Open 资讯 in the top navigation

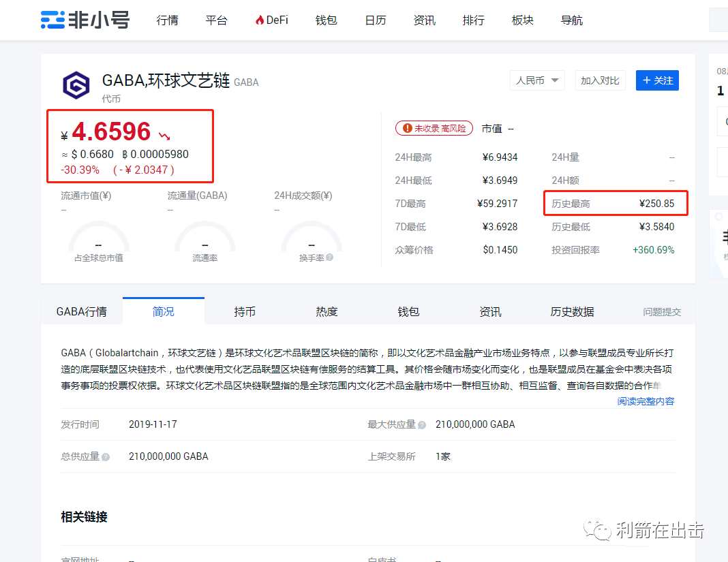point(425,20)
